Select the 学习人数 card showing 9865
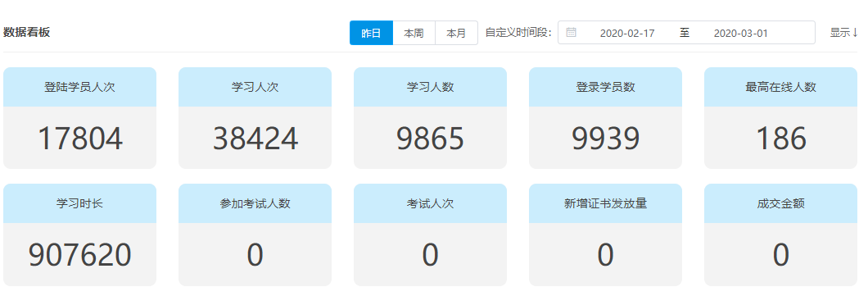868x296 pixels. point(430,118)
